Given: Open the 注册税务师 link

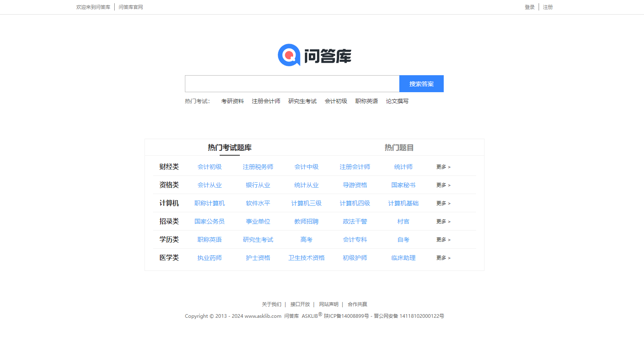Looking at the screenshot, I should pyautogui.click(x=258, y=167).
